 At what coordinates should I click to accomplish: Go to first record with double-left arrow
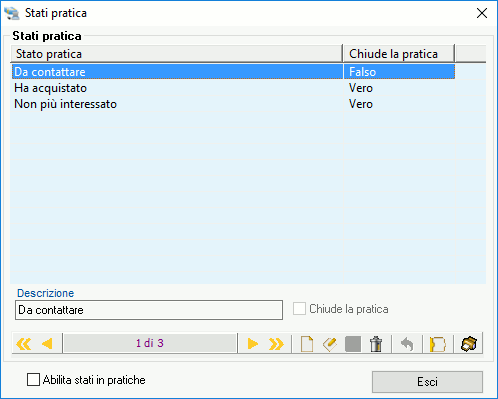[x=24, y=343]
